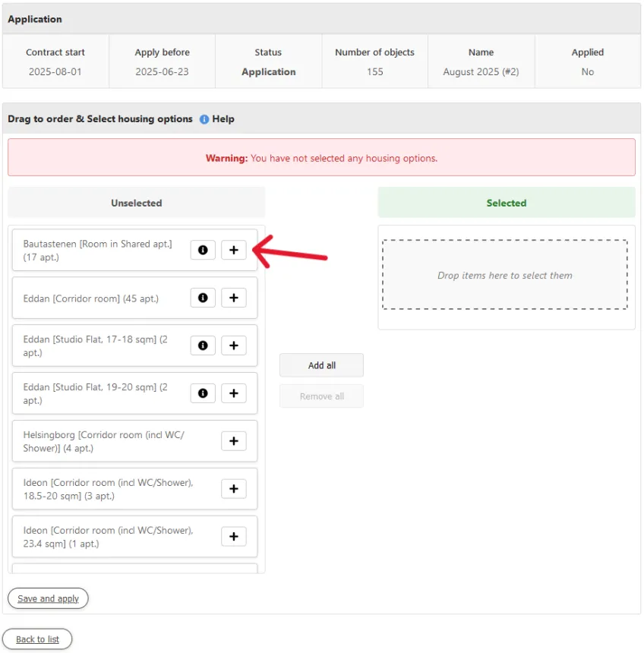Open the Help link

pyautogui.click(x=223, y=119)
